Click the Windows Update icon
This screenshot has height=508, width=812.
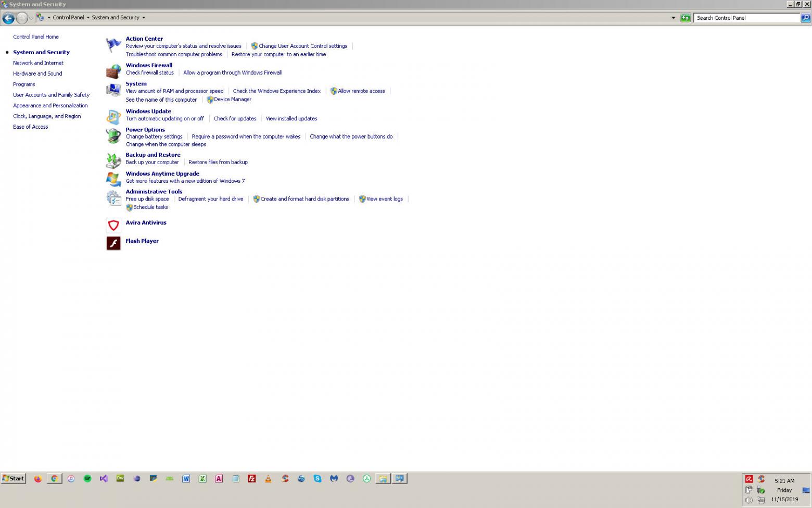click(x=113, y=117)
